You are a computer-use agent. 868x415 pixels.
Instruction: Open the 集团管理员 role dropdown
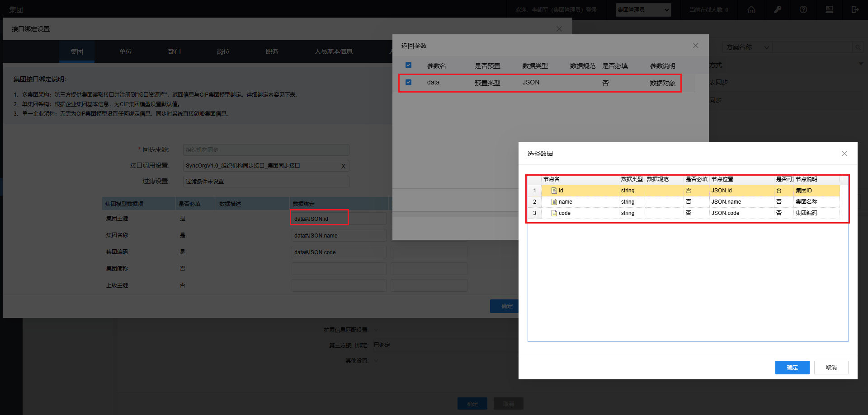(x=643, y=10)
